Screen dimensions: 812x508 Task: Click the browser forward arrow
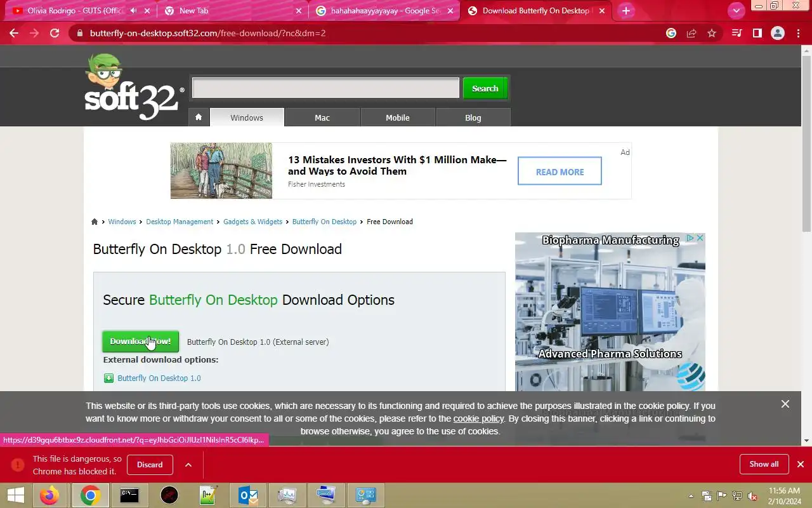(34, 33)
